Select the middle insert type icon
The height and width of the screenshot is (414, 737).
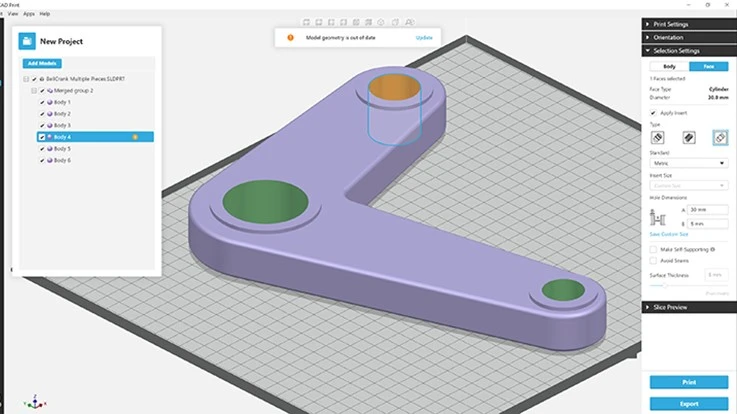pos(688,137)
